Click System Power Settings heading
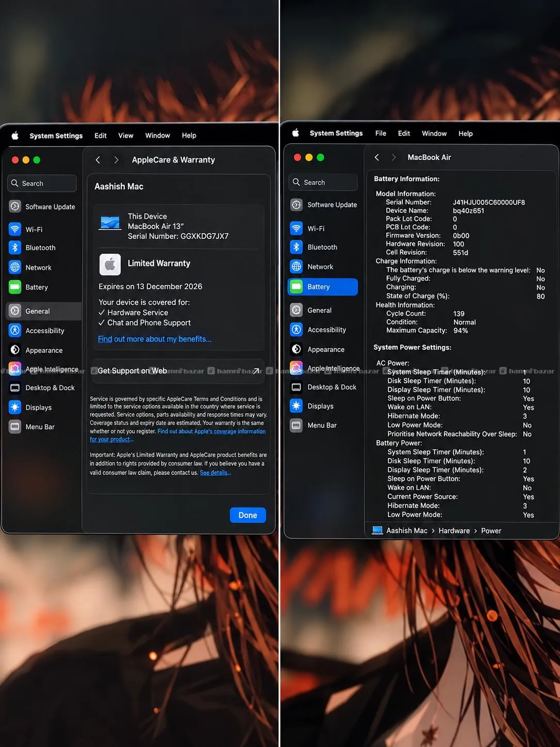560x747 pixels. 413,347
